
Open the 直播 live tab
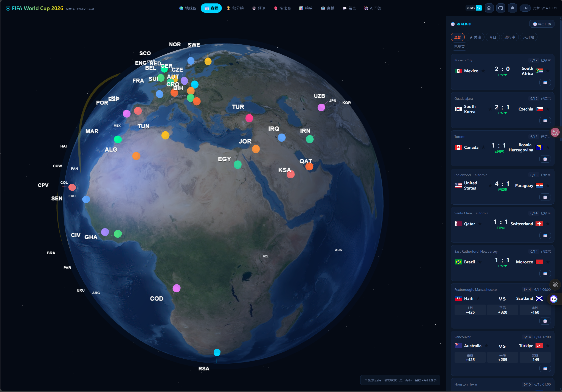[328, 8]
